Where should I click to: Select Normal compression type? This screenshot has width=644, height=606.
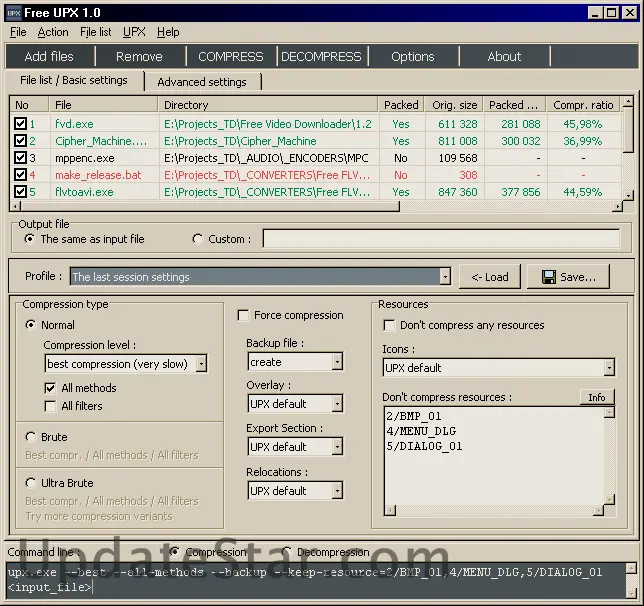coord(30,325)
